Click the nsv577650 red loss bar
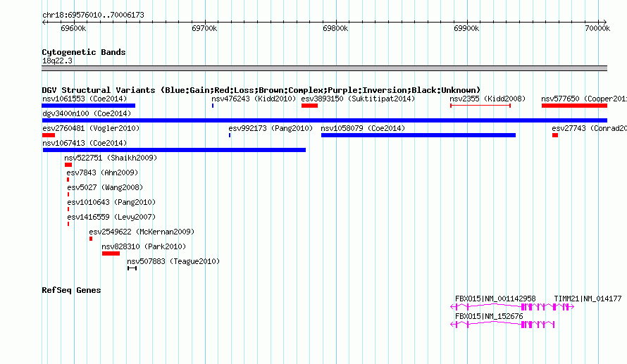 575,106
